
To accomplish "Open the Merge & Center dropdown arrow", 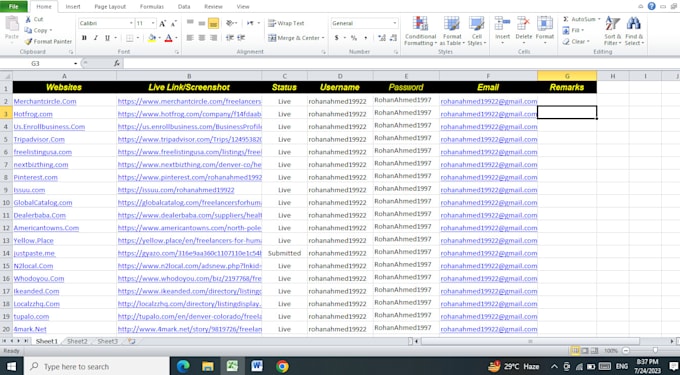I will pyautogui.click(x=323, y=38).
